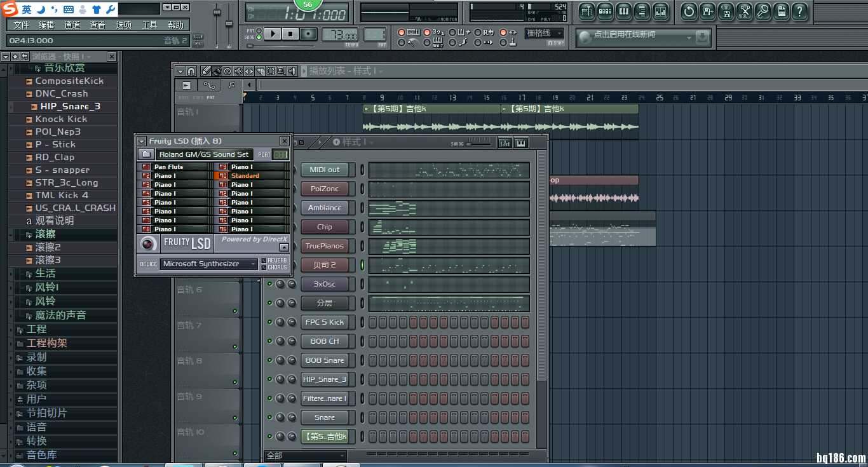Select the 贝司 2 channel indicator light
The image size is (868, 467).
coord(363,265)
